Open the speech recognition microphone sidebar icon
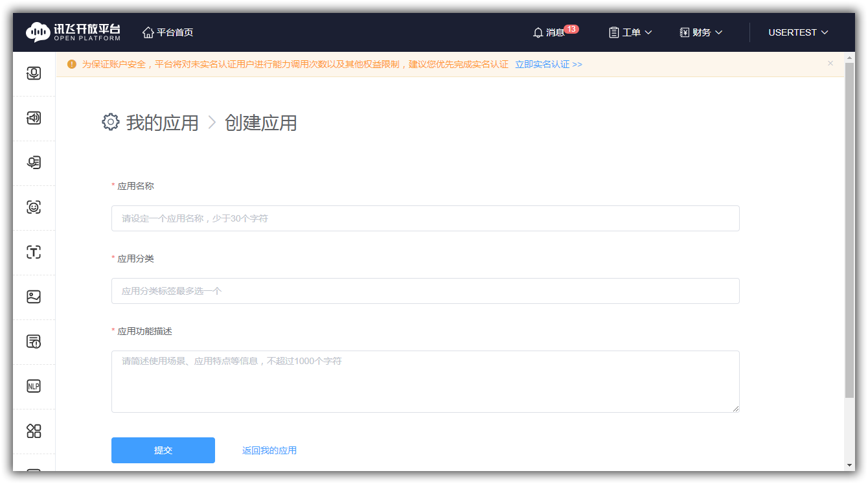This screenshot has width=868, height=484. point(34,73)
